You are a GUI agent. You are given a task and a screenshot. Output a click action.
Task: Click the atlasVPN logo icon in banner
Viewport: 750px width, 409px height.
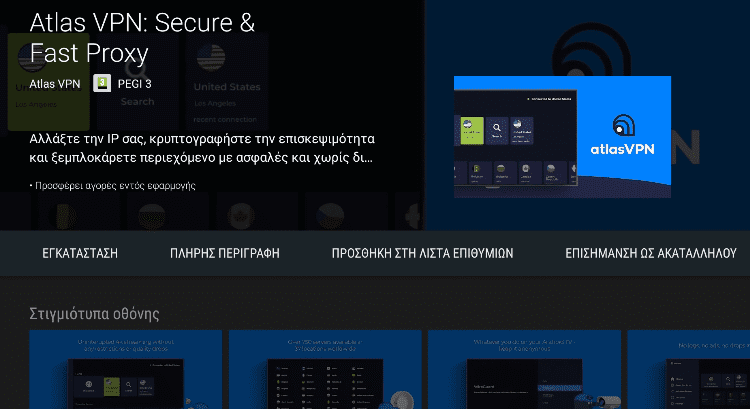pos(623,125)
